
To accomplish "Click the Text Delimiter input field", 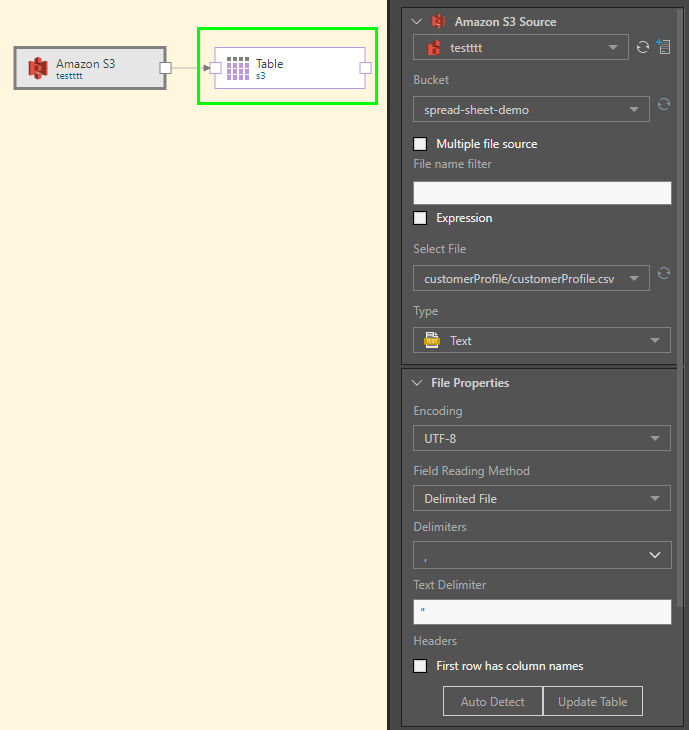I will click(x=542, y=612).
